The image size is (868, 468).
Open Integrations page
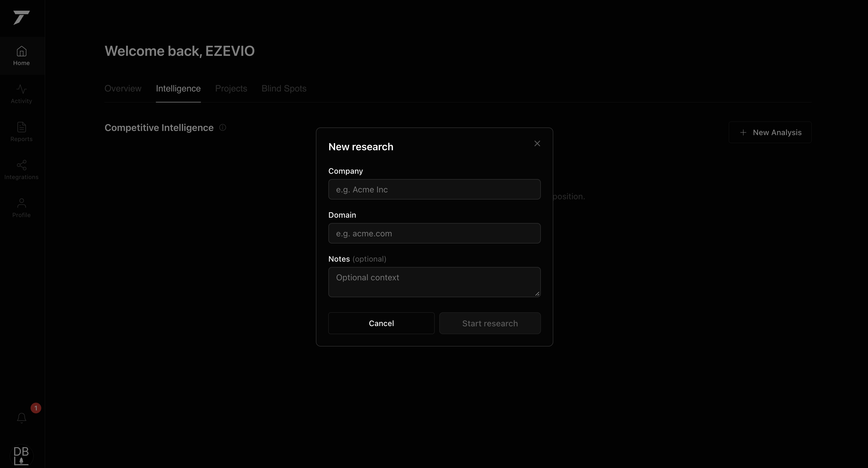pyautogui.click(x=22, y=170)
